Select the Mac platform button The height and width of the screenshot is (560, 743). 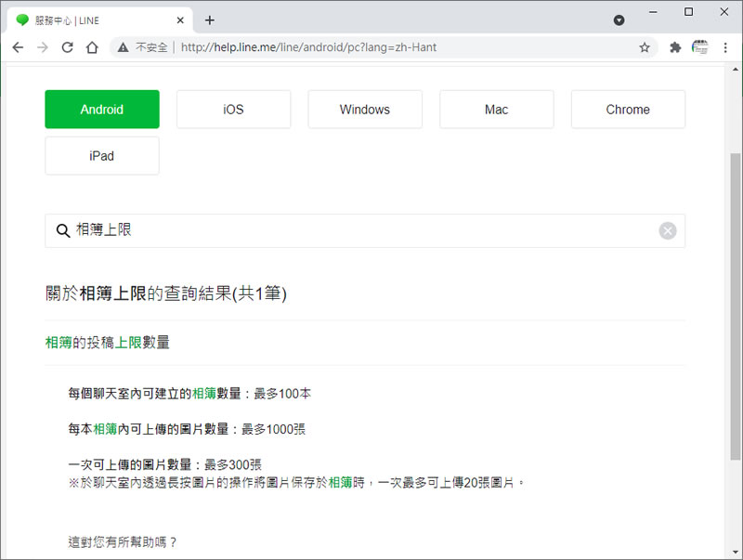[496, 110]
